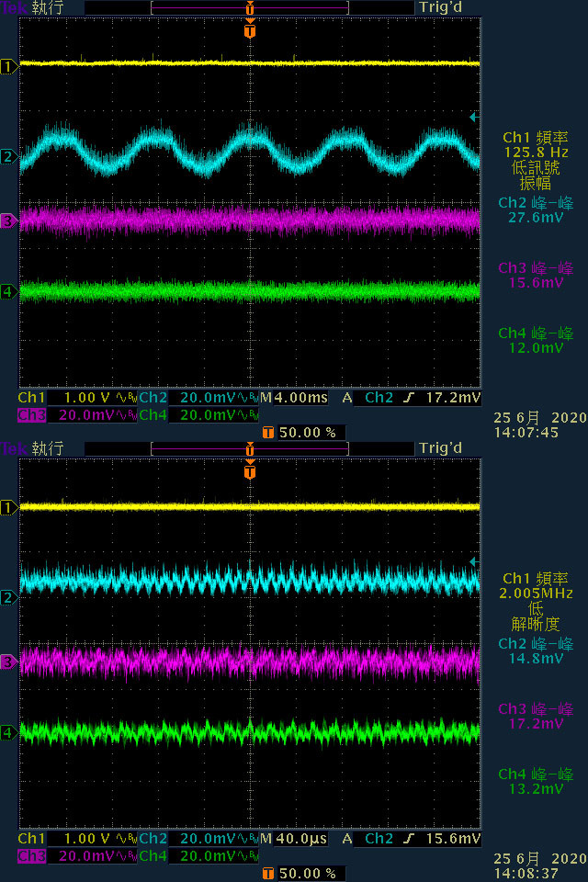Click the cyan channel 2 ground marker in the 40.0µs capture
588x882 pixels.
coord(8,597)
